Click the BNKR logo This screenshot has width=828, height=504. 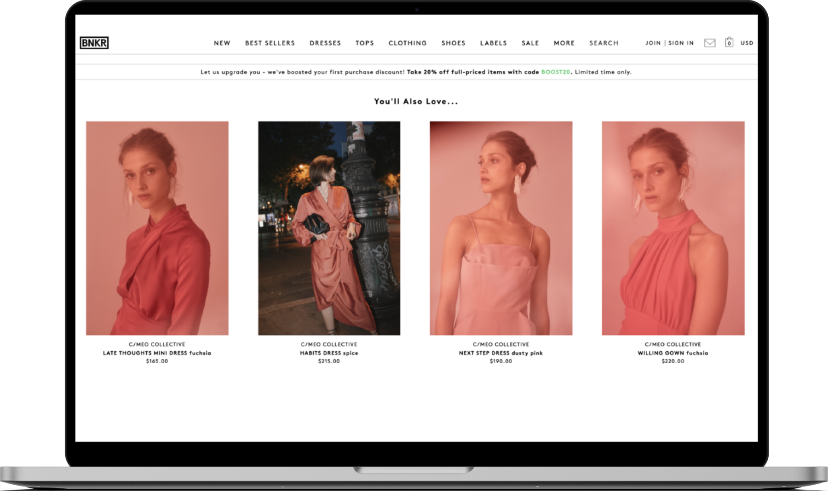94,43
